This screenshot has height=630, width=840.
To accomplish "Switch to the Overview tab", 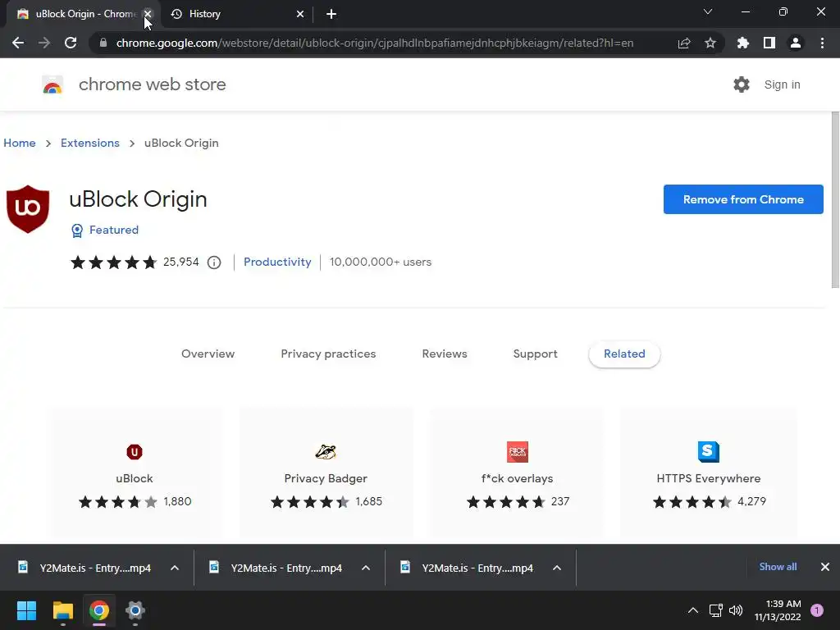I will point(208,354).
